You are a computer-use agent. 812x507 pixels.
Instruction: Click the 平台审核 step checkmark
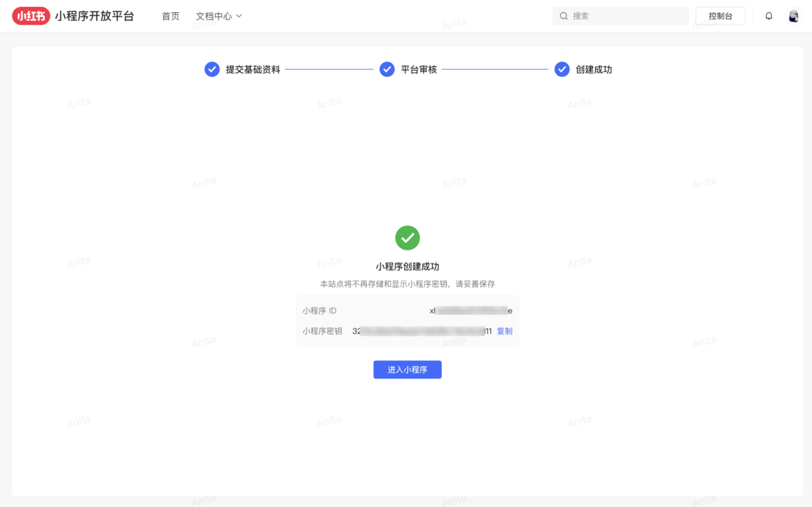tap(387, 69)
